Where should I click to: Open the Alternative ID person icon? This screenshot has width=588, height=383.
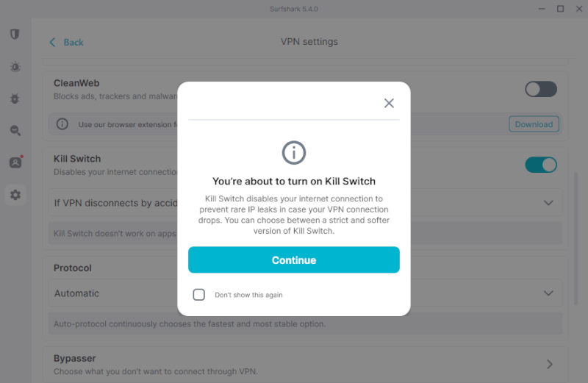tap(15, 162)
